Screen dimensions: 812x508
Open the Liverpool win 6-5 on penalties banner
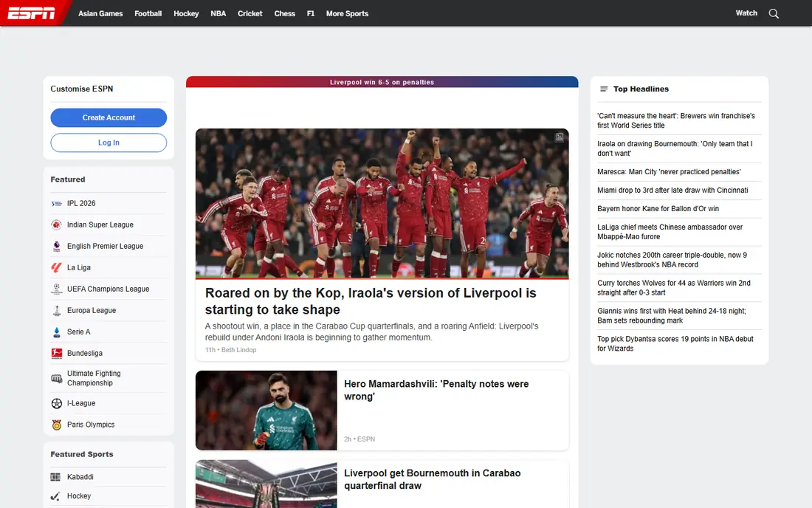point(382,82)
